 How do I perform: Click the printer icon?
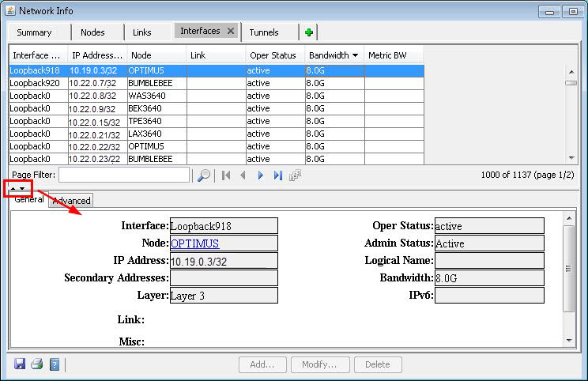coord(36,364)
